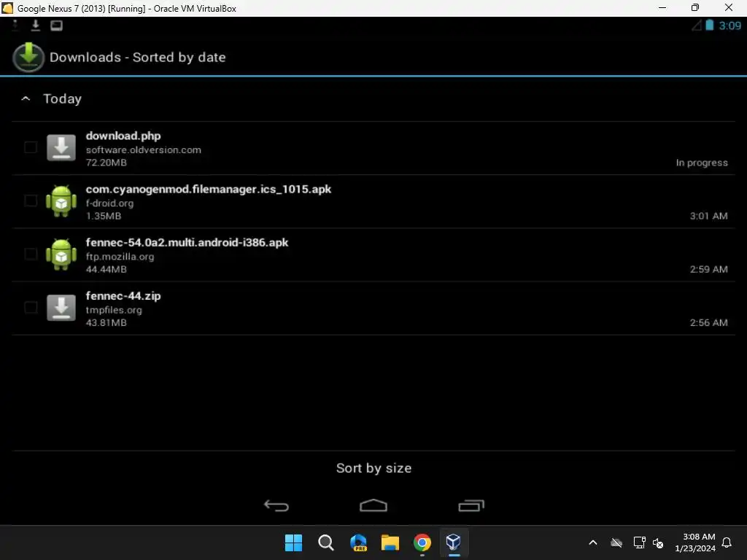Screen dimensions: 747x560
Task: Open Windows notification bell
Action: tap(727, 542)
